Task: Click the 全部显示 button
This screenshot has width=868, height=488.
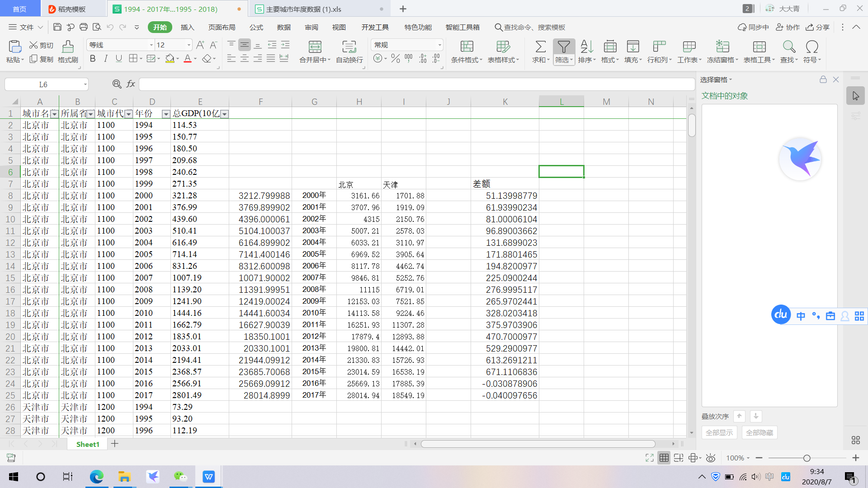Action: click(x=719, y=432)
